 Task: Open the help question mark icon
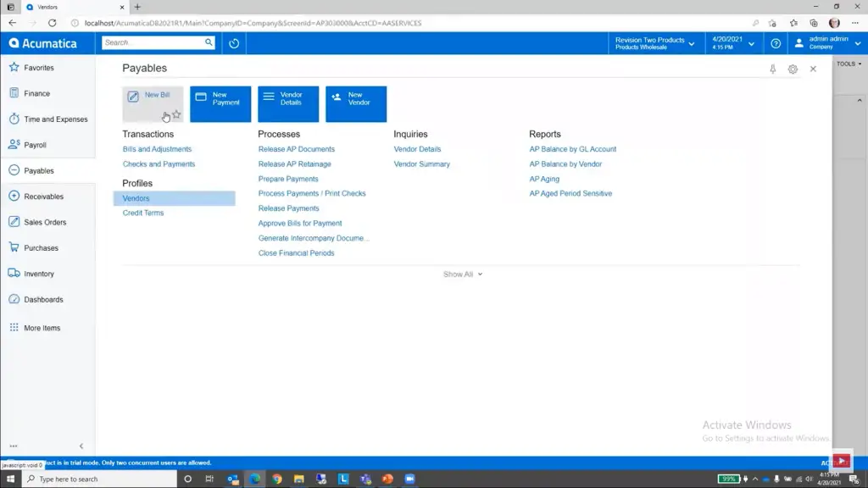(776, 43)
